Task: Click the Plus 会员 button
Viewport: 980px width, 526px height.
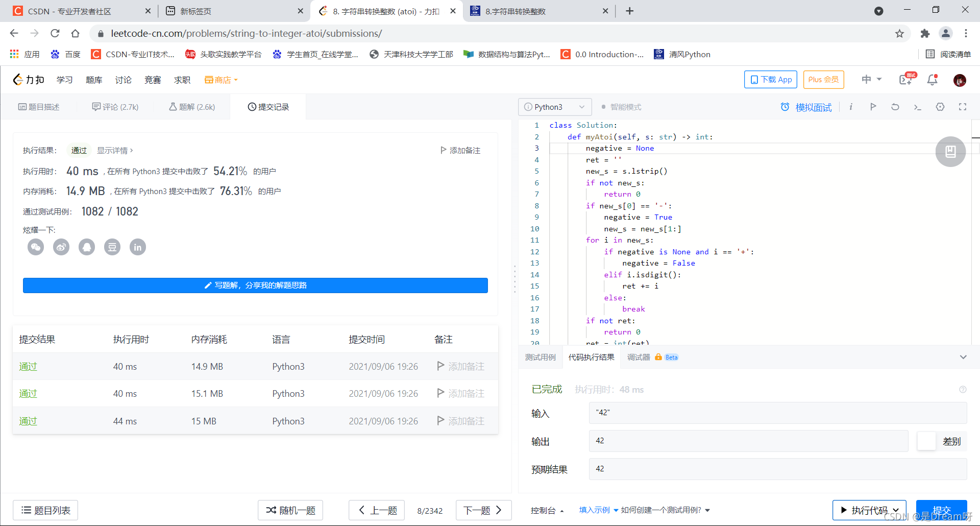Action: [x=823, y=80]
